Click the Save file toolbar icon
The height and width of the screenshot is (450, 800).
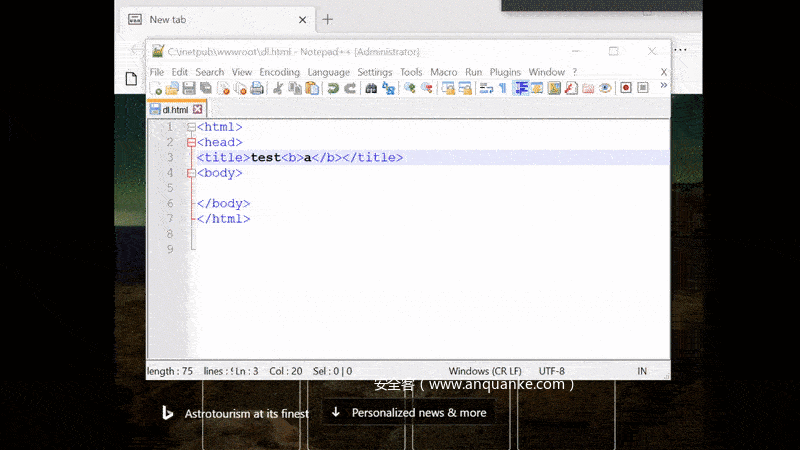(x=188, y=89)
